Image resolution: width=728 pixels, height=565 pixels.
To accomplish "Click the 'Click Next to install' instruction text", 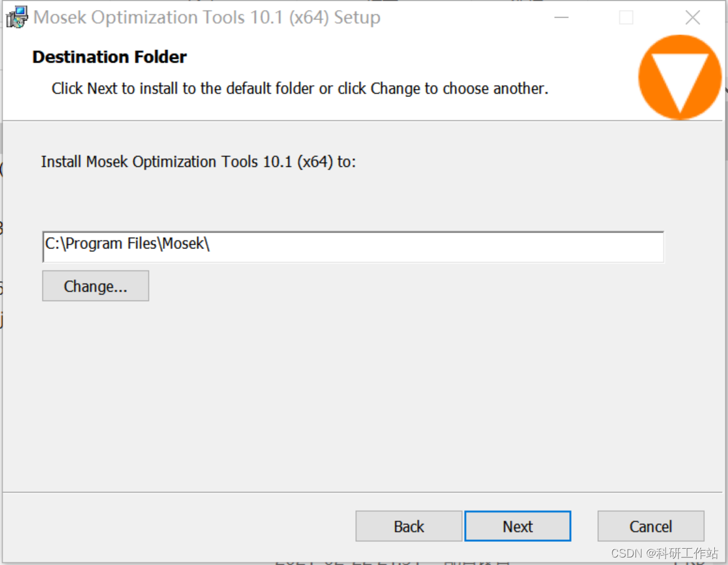I will click(x=300, y=89).
